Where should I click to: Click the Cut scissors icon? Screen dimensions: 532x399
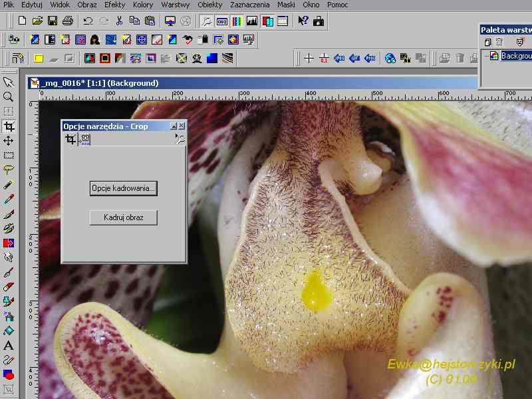coord(120,21)
